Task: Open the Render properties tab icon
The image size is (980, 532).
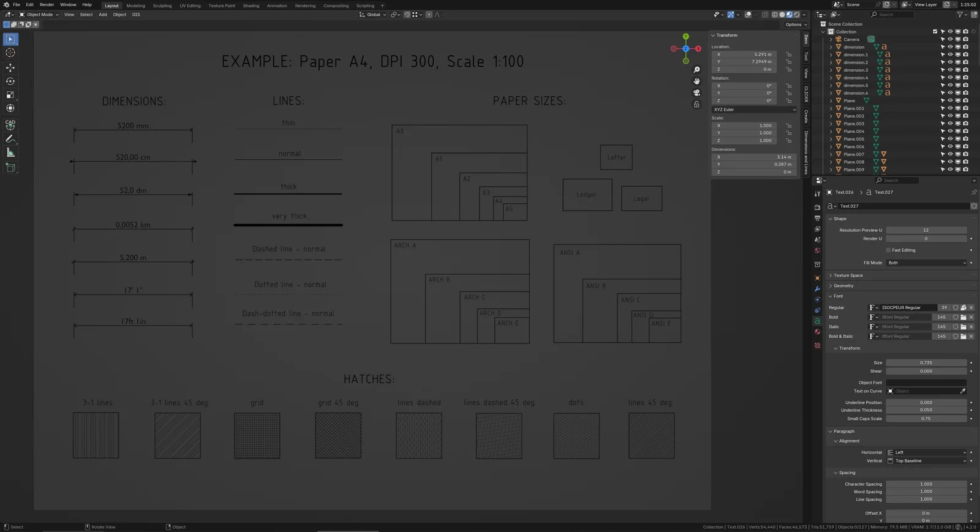Action: [817, 208]
